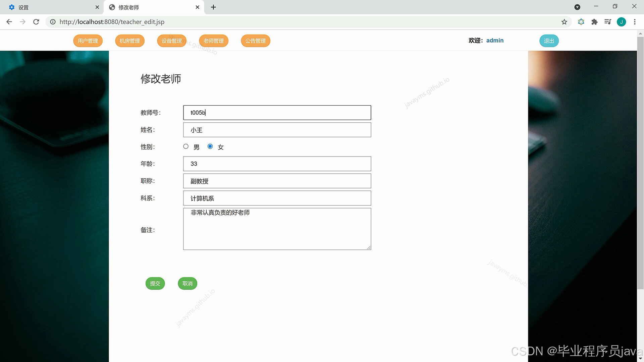Select the 女 gender radio
644x362 pixels.
click(210, 146)
